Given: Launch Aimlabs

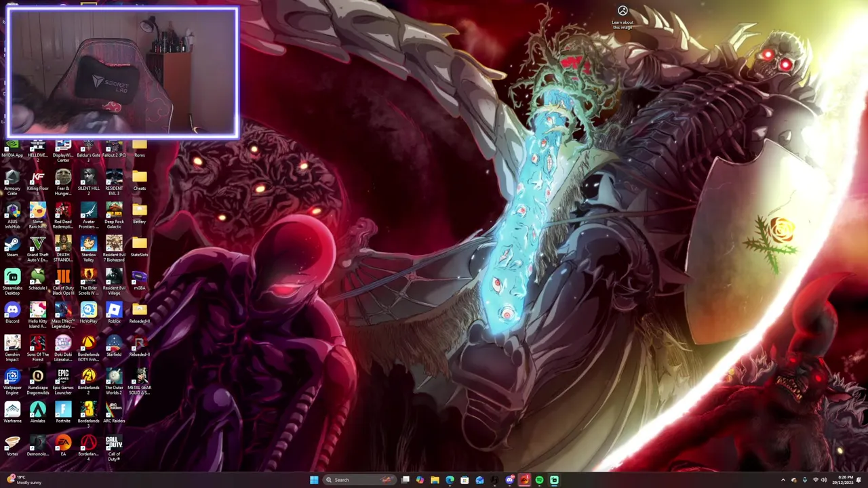Looking at the screenshot, I should point(37,413).
